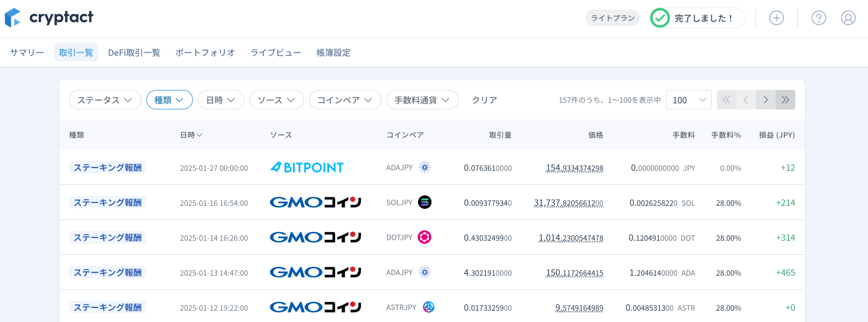868x322 pixels.
Task: Click the ASTRJPY Astar coin icon
Action: pos(429,307)
